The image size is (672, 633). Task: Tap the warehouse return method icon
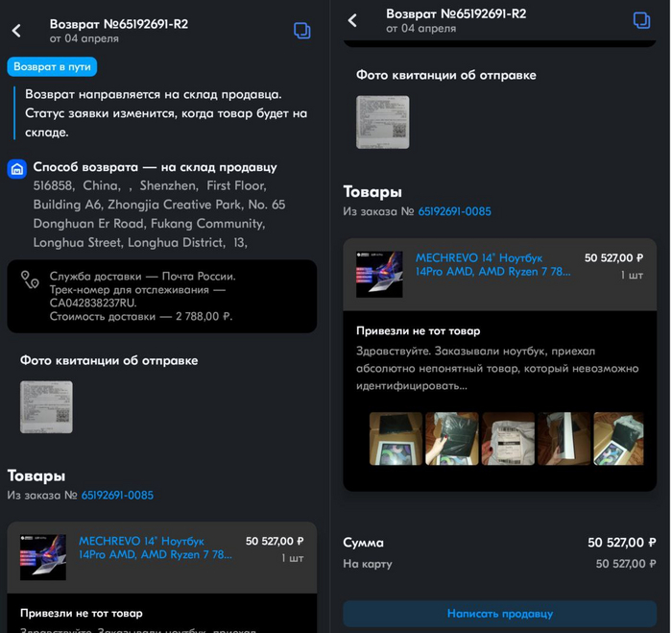pyautogui.click(x=17, y=168)
